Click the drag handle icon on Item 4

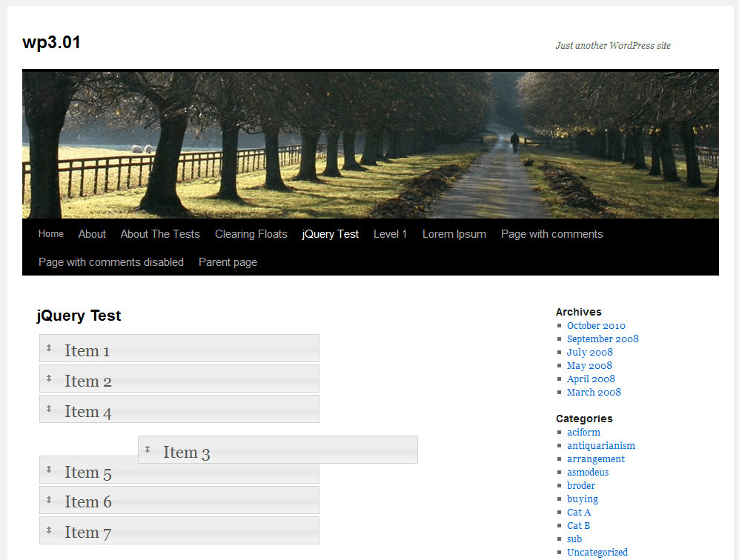pos(50,409)
